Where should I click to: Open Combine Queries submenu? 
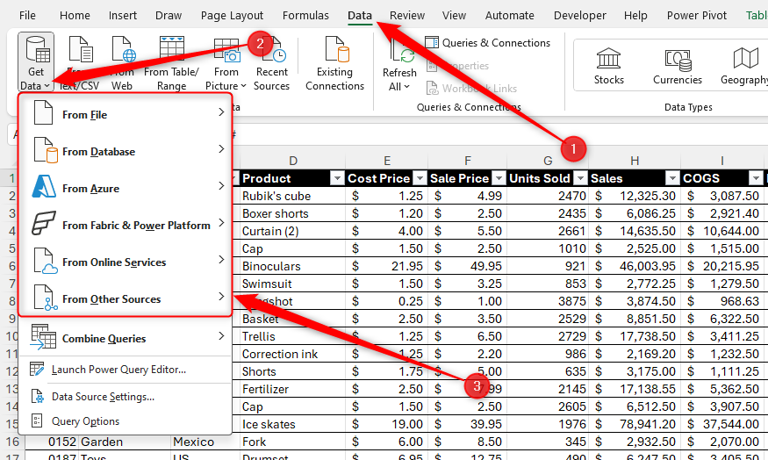[x=125, y=338]
